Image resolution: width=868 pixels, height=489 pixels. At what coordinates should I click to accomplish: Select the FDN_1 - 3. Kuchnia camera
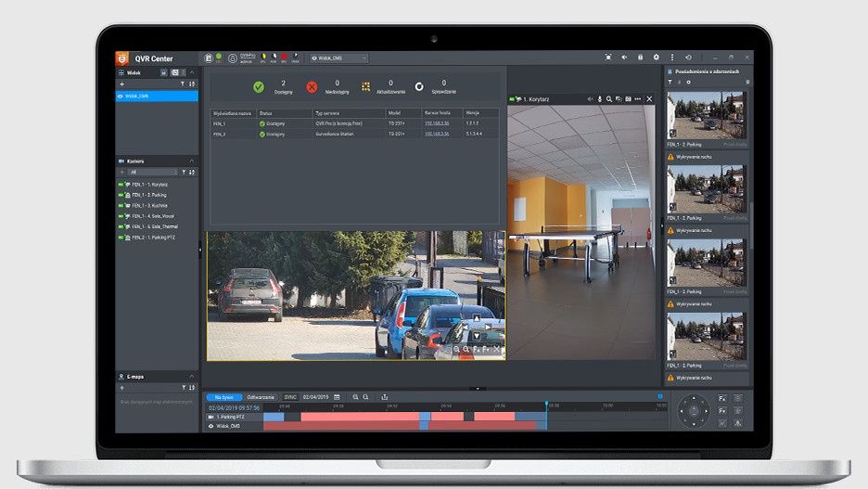coord(149,205)
